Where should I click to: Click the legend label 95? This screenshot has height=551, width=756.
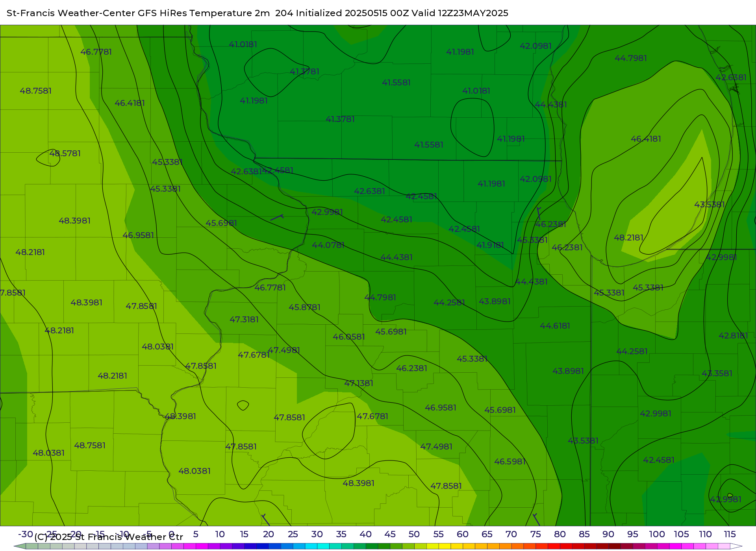tap(633, 534)
